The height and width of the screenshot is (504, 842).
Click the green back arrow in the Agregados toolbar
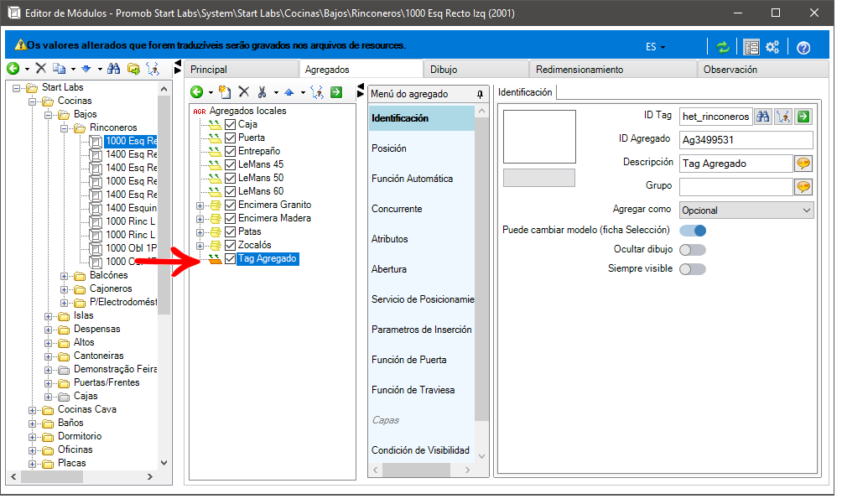click(x=197, y=92)
